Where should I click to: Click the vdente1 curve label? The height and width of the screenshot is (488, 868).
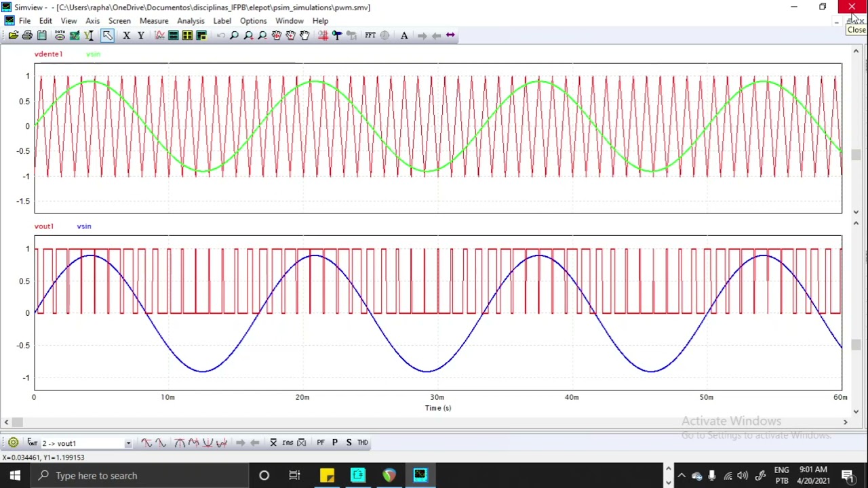tap(48, 54)
